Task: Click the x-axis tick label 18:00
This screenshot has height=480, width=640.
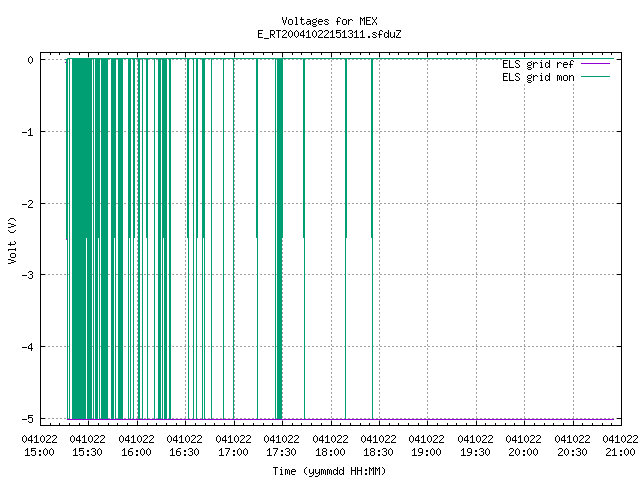Action: (330, 452)
